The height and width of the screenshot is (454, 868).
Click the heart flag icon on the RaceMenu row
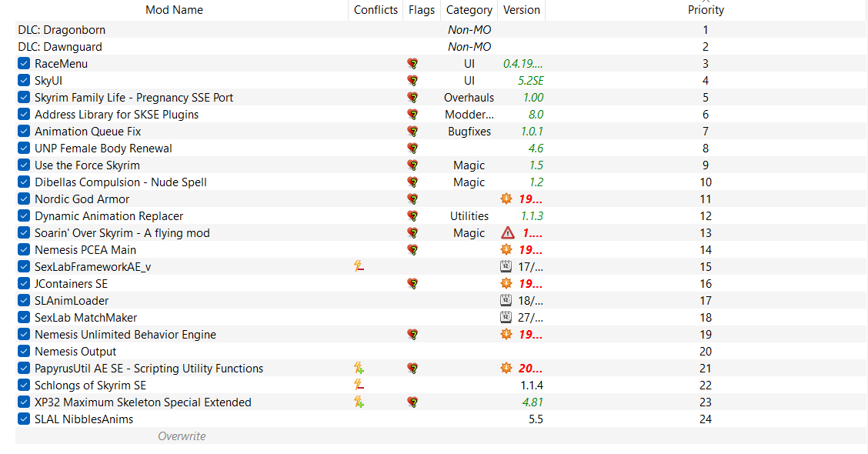click(x=412, y=64)
